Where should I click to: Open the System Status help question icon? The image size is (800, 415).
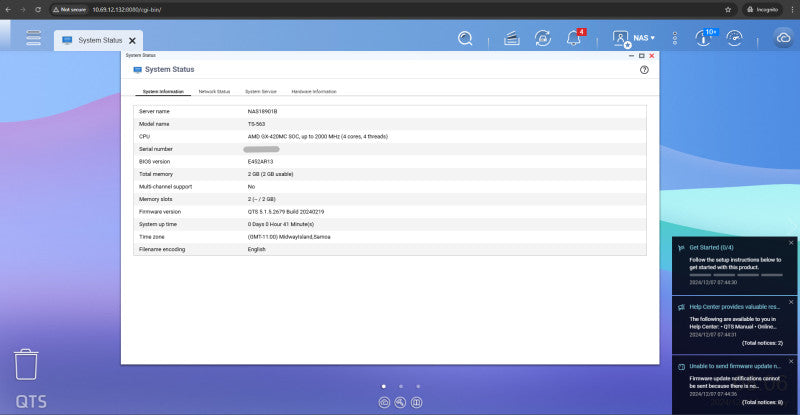(x=644, y=70)
